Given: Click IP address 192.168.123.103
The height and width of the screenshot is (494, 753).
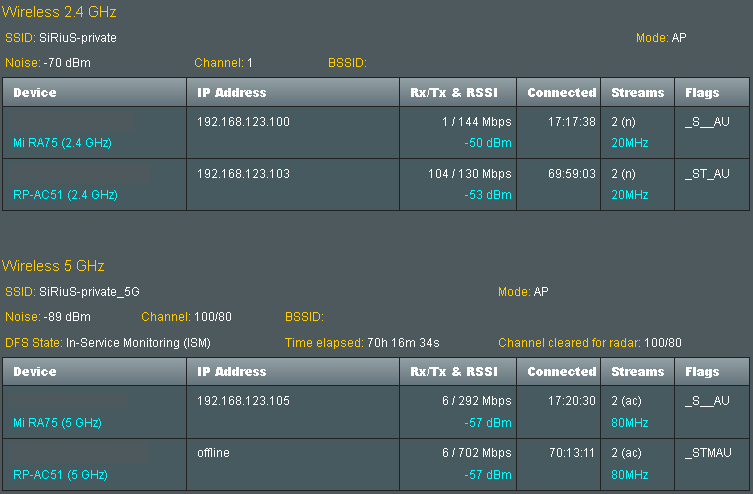Looking at the screenshot, I should pyautogui.click(x=243, y=173).
